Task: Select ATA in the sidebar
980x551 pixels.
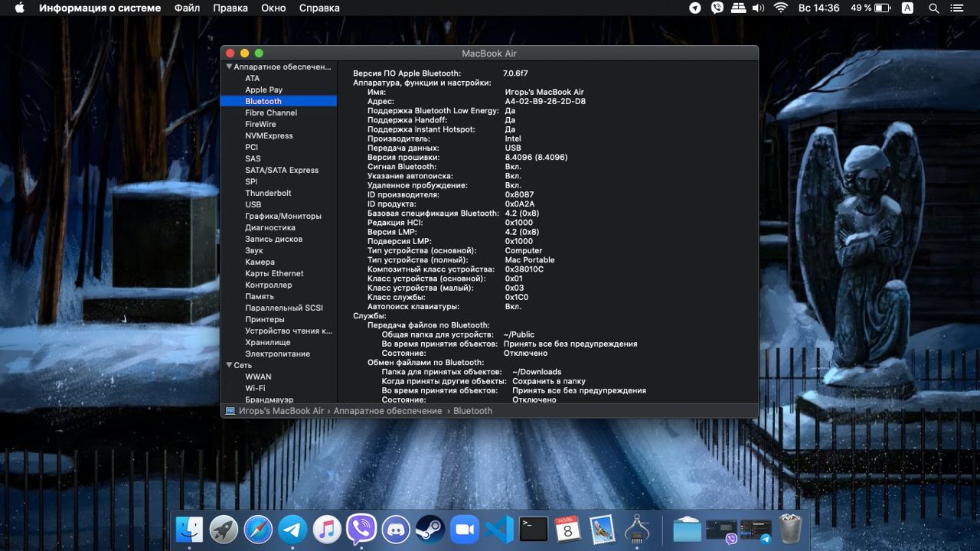Action: [252, 78]
